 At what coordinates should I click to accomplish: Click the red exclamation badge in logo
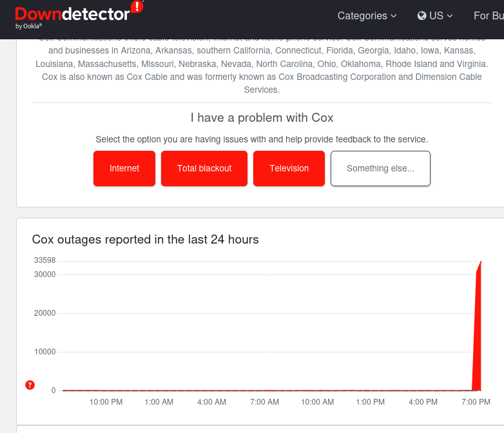(x=137, y=7)
